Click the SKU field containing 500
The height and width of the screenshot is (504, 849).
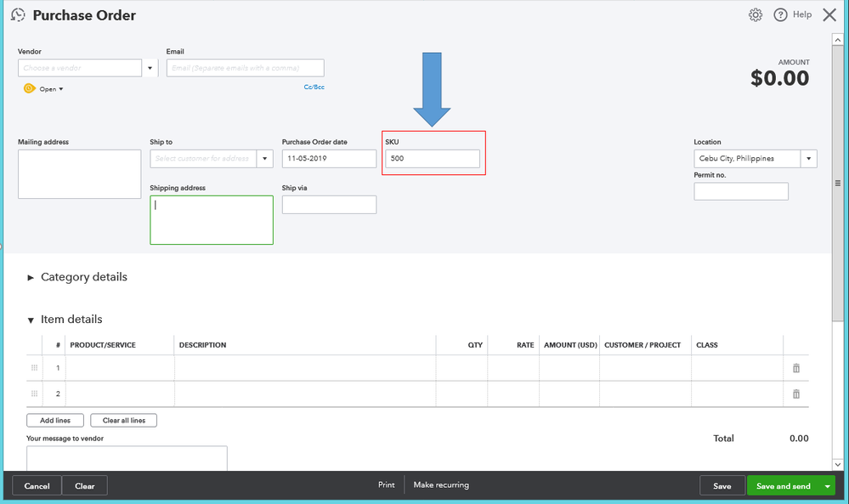[x=433, y=159]
